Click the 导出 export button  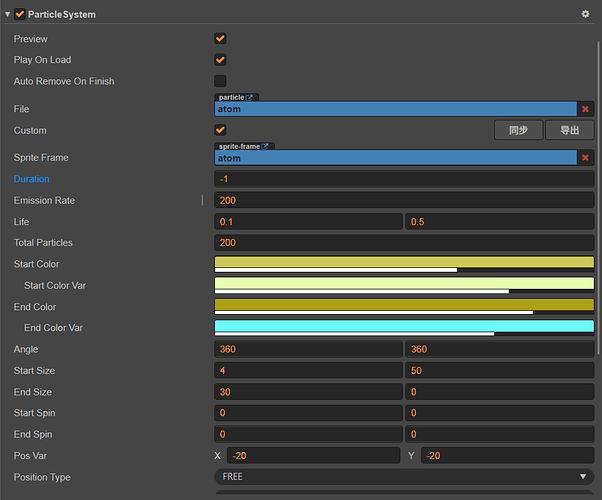(x=570, y=130)
